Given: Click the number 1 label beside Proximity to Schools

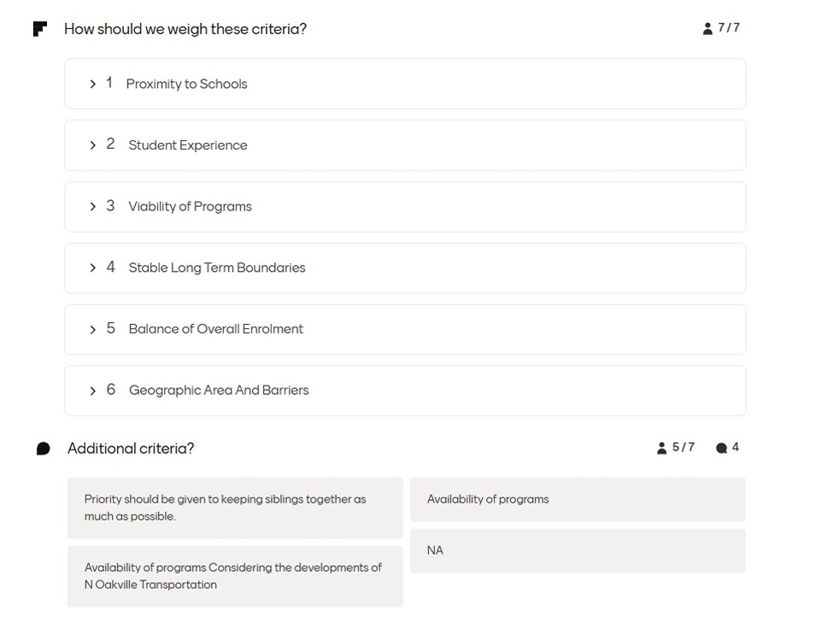Looking at the screenshot, I should click(x=109, y=83).
